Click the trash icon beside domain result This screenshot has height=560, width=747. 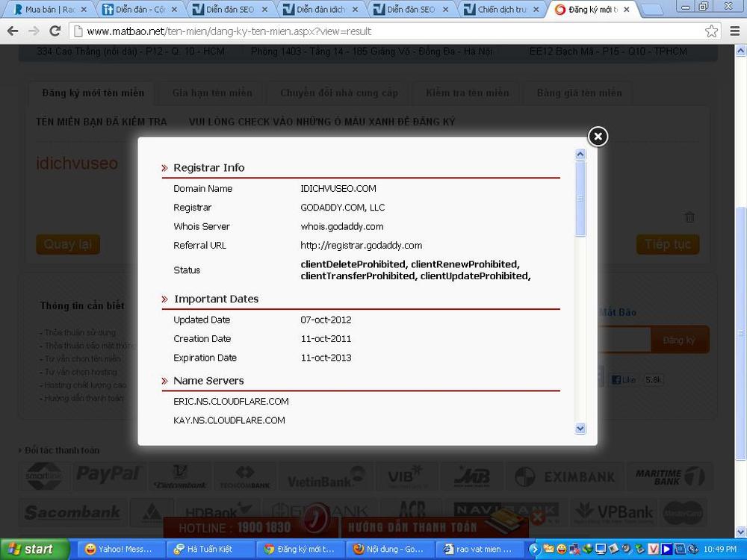[x=689, y=217]
